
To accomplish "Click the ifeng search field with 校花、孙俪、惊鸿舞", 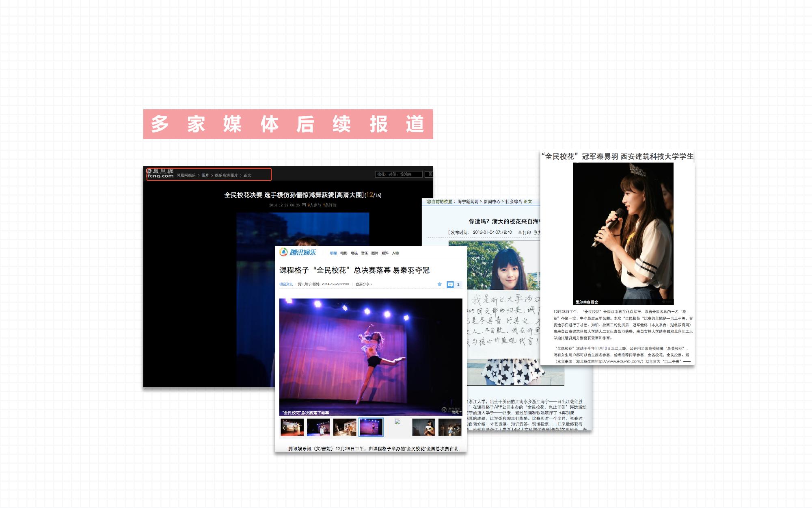I will [399, 174].
